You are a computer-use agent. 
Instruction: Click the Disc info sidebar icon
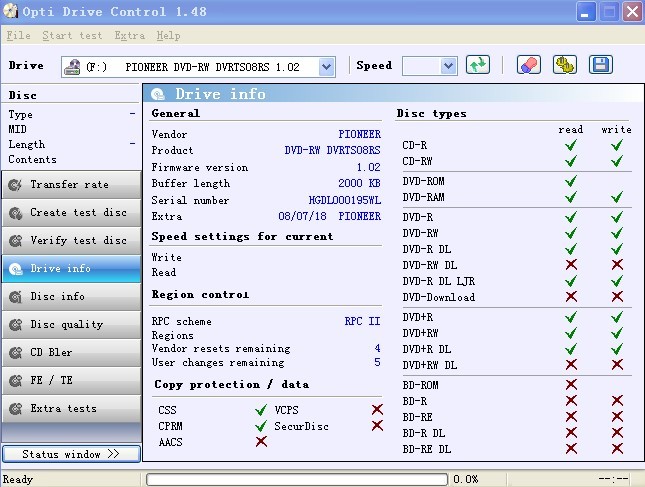15,297
